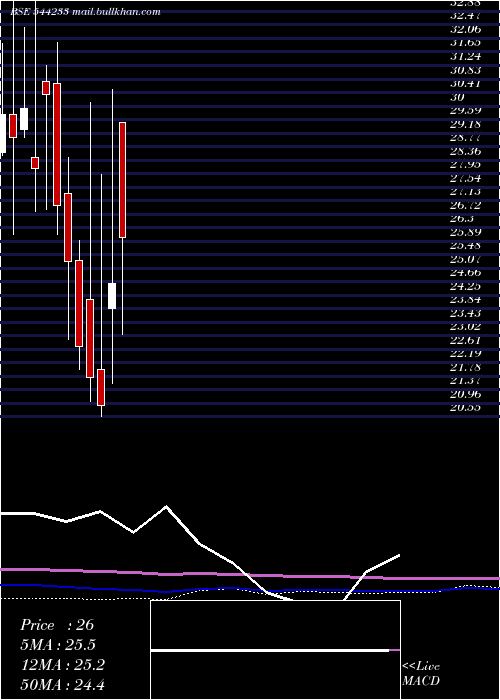This screenshot has width=500, height=700.
Task: Click the 'BSE 544288' chart title text
Action: click(39, 12)
